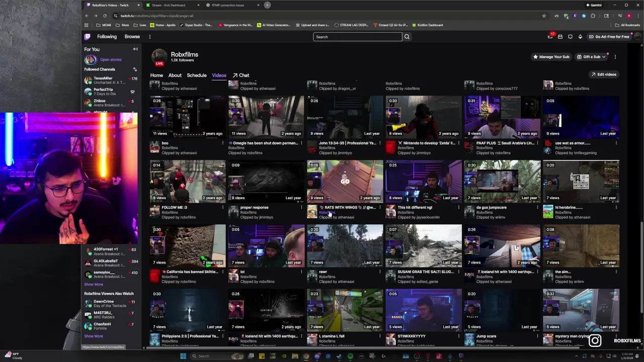Open the Lives bookmarks folder

click(140, 25)
